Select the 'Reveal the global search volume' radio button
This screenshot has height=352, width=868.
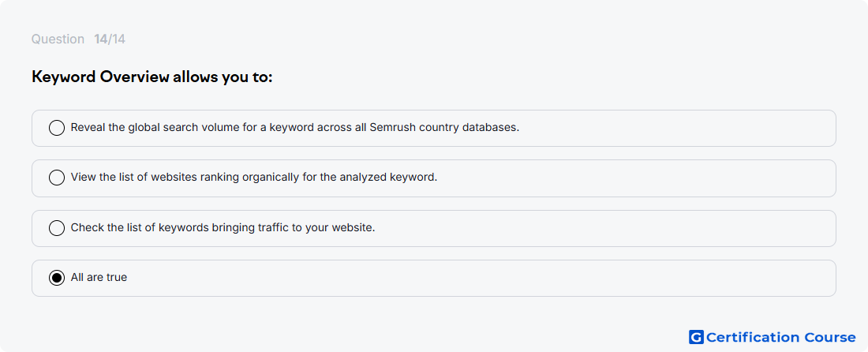[x=57, y=128]
